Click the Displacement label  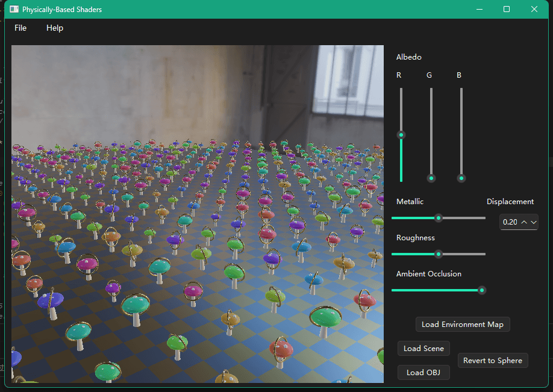pyautogui.click(x=510, y=201)
